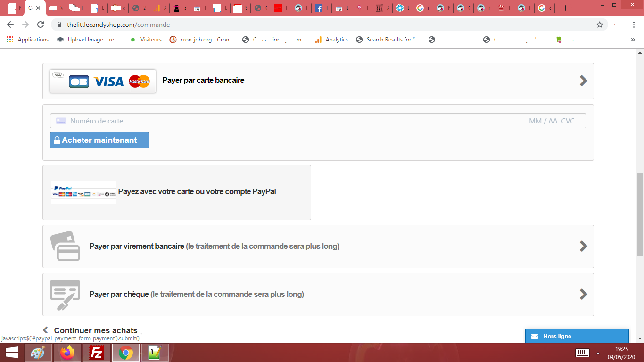This screenshot has width=644, height=362.
Task: Open the Windows Start menu
Action: coord(11,353)
